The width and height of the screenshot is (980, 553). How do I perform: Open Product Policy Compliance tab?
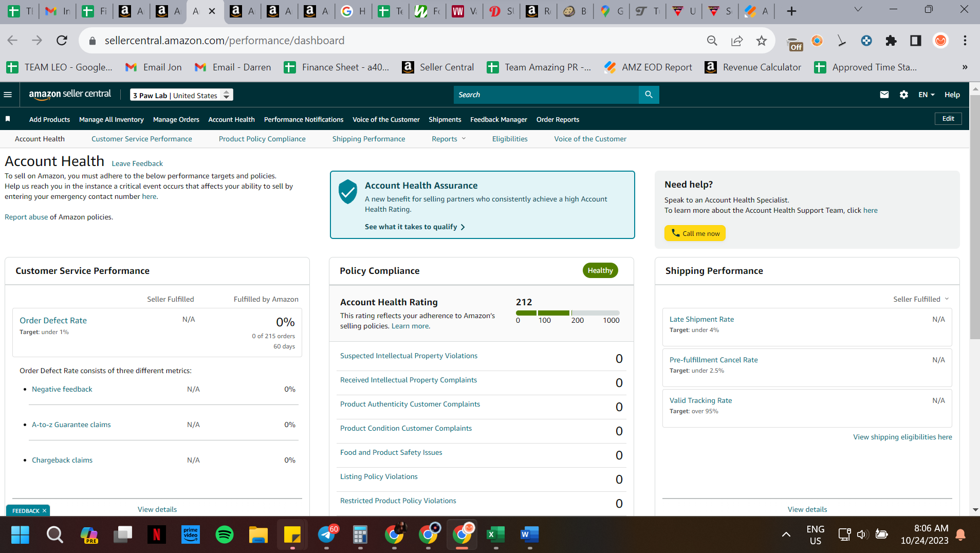[262, 139]
